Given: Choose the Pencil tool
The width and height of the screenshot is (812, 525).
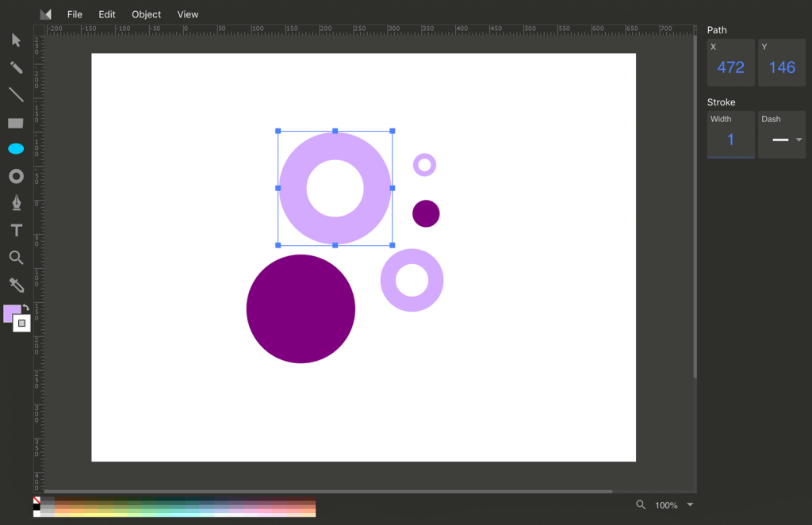Looking at the screenshot, I should point(16,67).
